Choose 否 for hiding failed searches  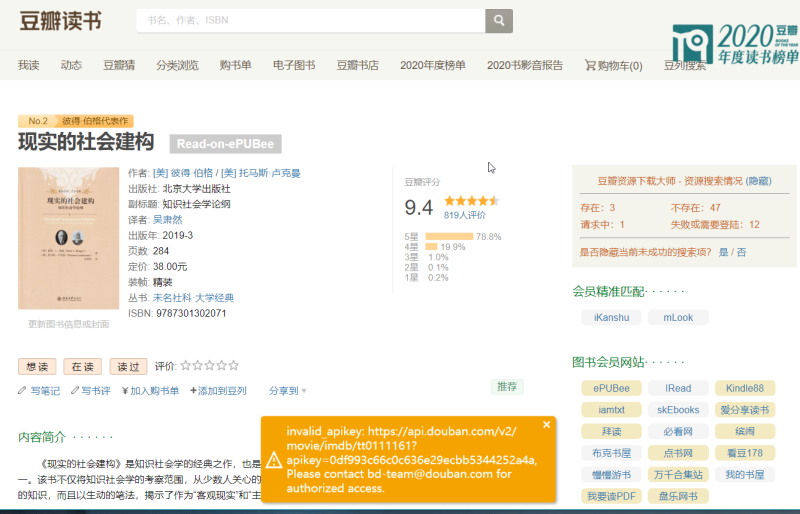click(x=741, y=252)
